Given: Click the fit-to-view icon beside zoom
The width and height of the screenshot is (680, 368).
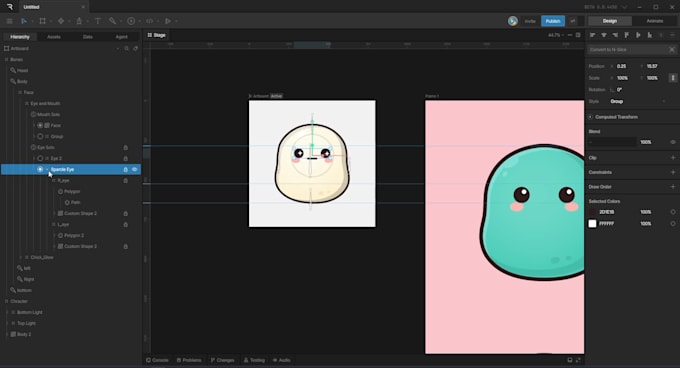Looking at the screenshot, I should click(578, 35).
